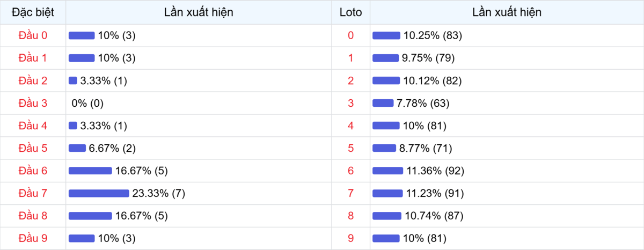Screen dimensions: 644x250
Task: Click the Đầu 2 row label
Action: [x=33, y=80]
